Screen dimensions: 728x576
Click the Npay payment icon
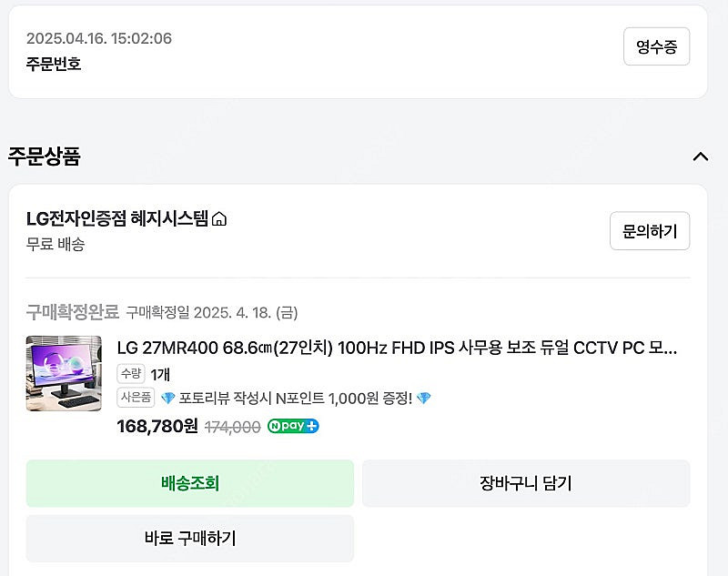click(292, 426)
